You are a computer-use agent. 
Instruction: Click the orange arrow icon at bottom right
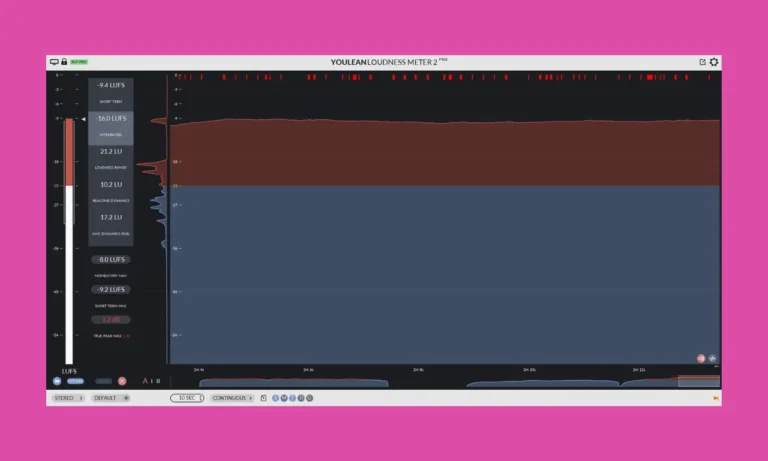pos(716,398)
